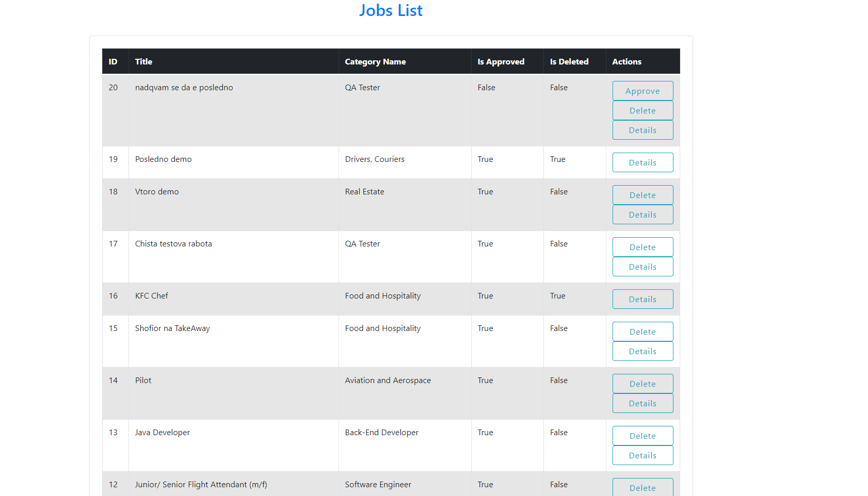Screen dimensions: 868x496
Task: Delete the job "nadqvam se da e posledno"
Action: (x=642, y=110)
